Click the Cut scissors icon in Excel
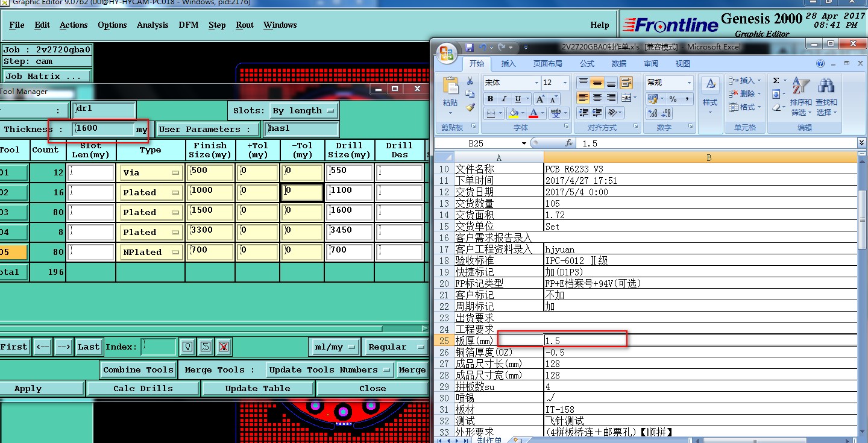Screen dimensions: 868x443 pos(470,81)
